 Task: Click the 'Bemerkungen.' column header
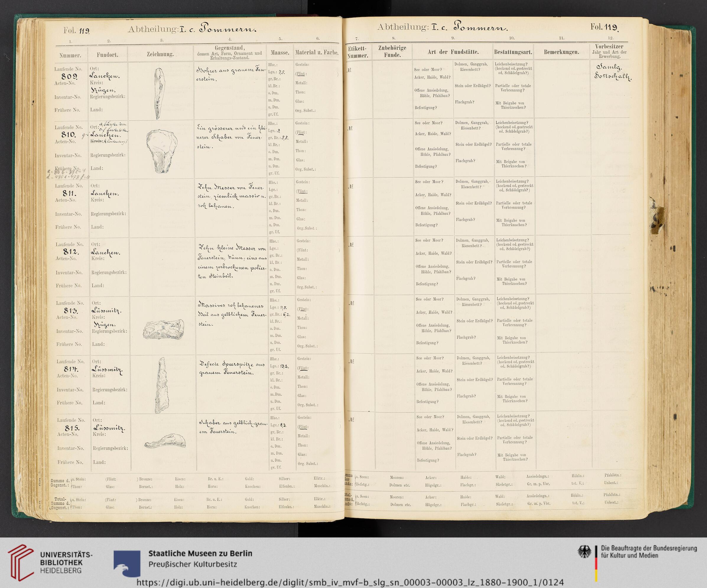point(561,52)
